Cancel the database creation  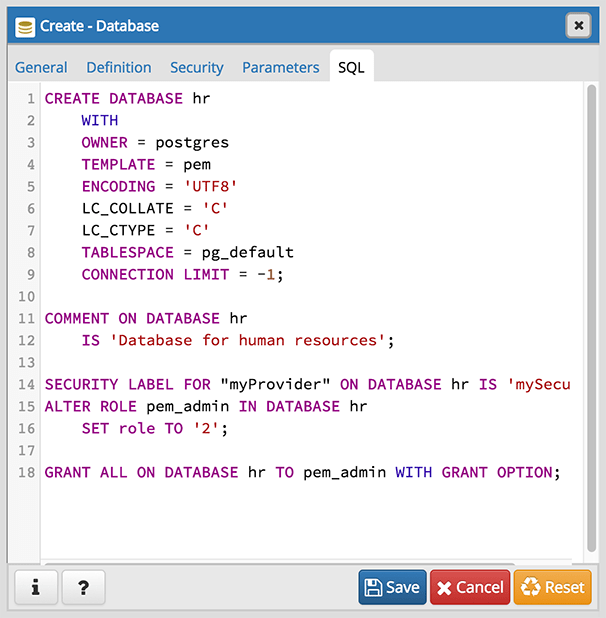pos(470,587)
